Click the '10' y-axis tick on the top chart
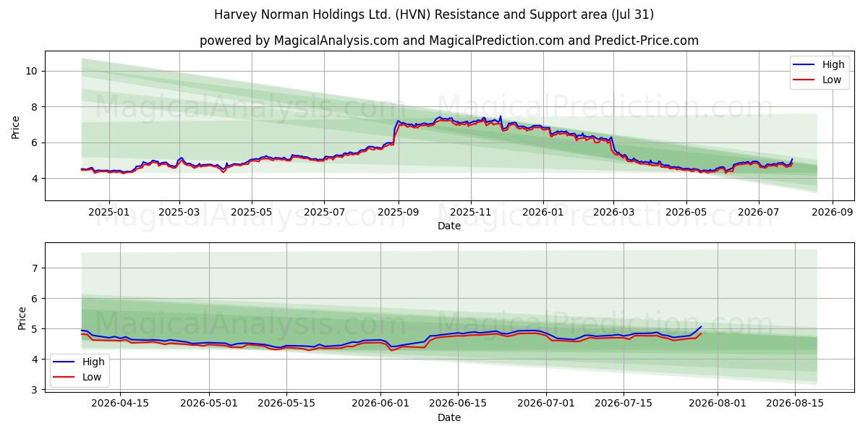Screen dimensions: 868x434 click(31, 71)
